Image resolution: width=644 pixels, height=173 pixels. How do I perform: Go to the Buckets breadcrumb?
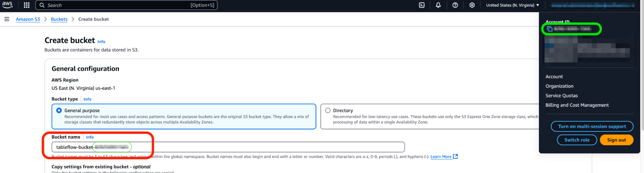coord(59,19)
